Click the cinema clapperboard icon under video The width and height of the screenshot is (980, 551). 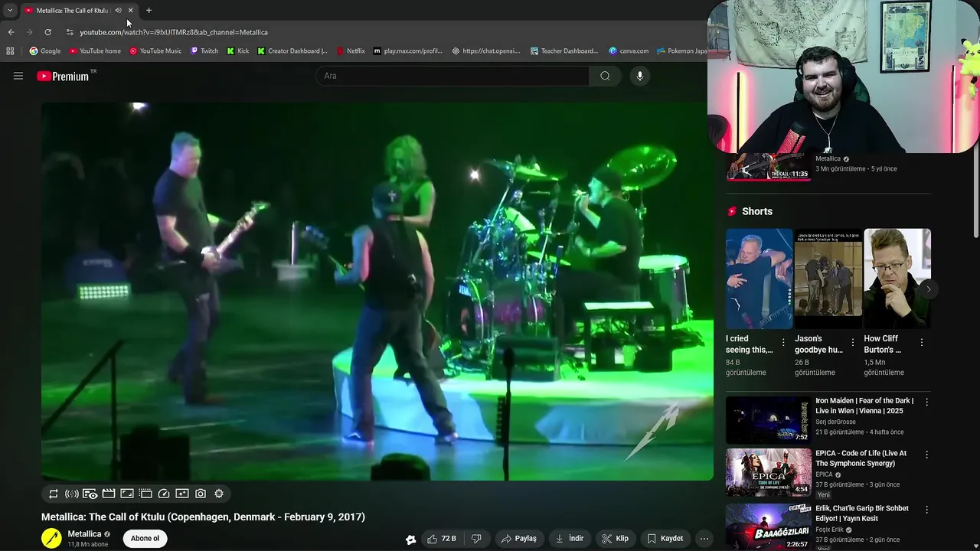coord(109,494)
